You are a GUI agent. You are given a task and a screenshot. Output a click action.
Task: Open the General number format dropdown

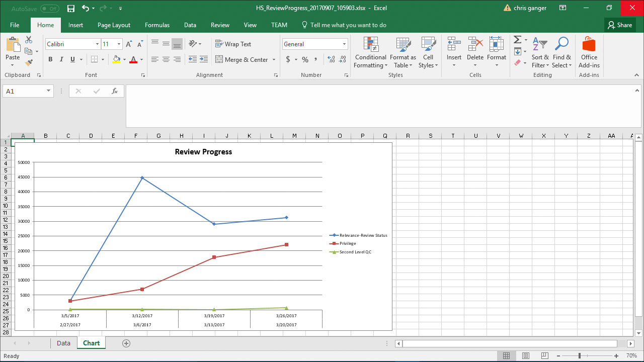344,44
